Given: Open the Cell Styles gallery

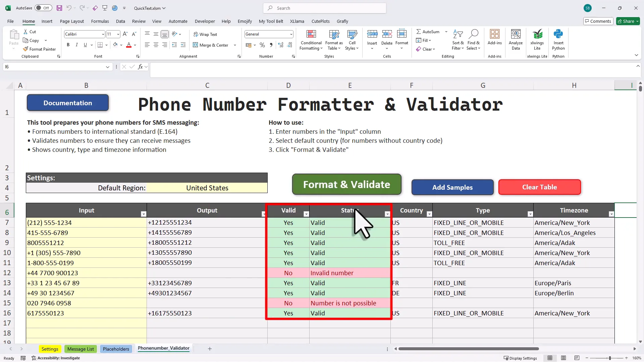Looking at the screenshot, I should (352, 40).
